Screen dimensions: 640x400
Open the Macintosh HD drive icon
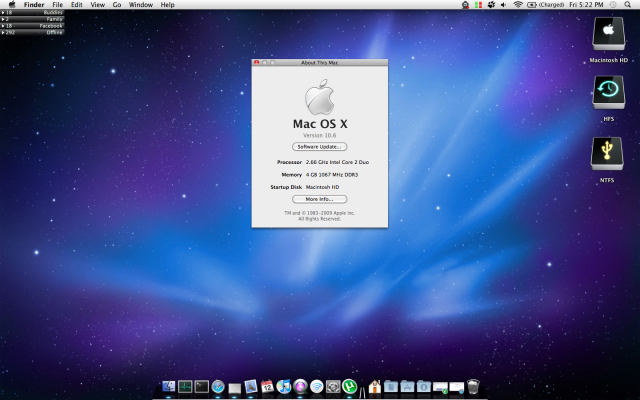[x=608, y=33]
